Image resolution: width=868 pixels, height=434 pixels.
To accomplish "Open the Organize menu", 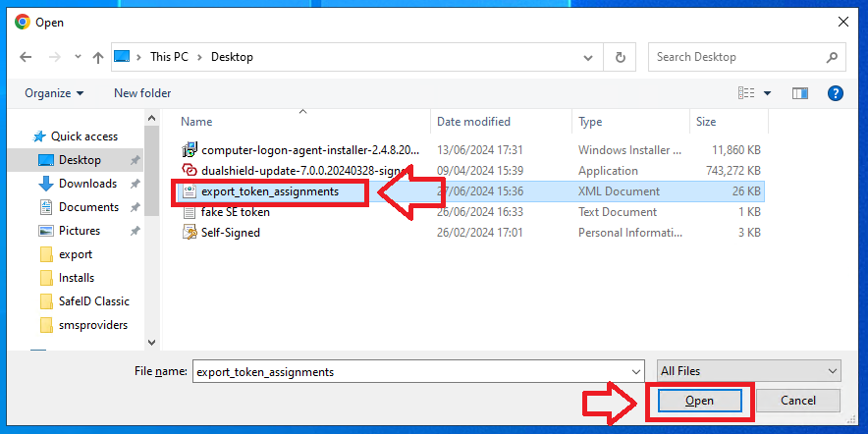I will pyautogui.click(x=54, y=93).
